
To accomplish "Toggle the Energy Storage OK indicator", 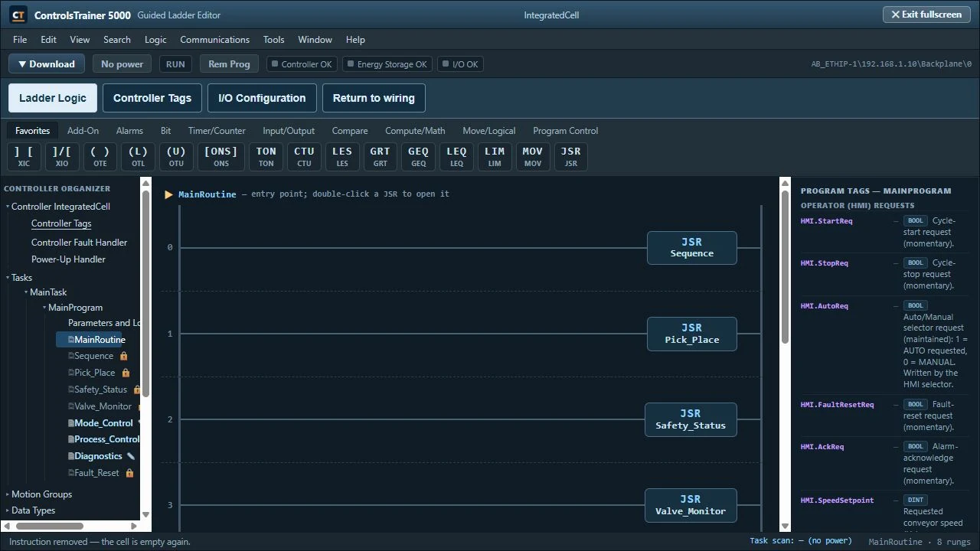I will click(x=387, y=64).
